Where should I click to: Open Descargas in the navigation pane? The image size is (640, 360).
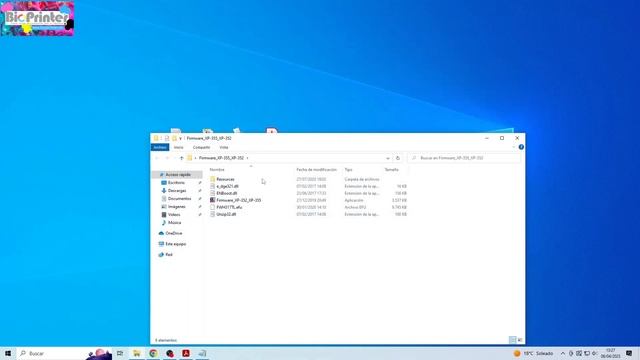pyautogui.click(x=177, y=191)
